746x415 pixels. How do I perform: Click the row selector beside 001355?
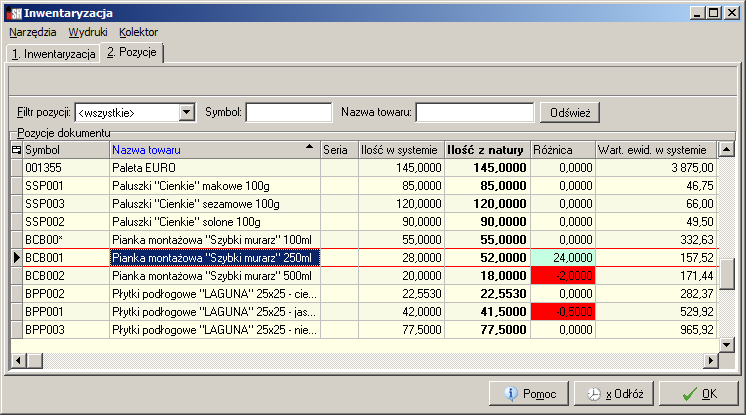coord(17,168)
